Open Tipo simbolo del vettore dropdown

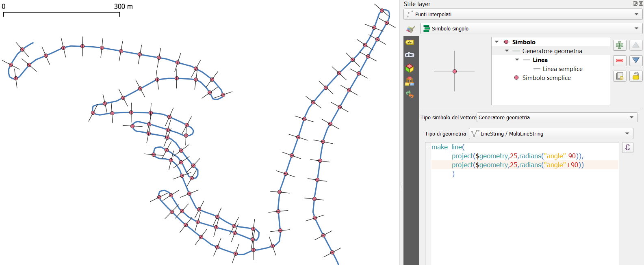(556, 117)
